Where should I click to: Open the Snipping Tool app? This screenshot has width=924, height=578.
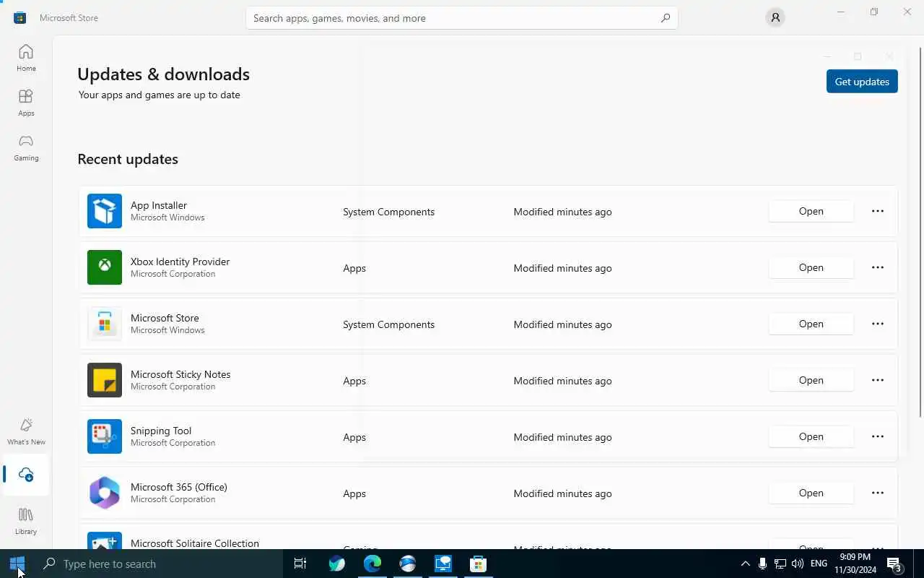pyautogui.click(x=811, y=436)
